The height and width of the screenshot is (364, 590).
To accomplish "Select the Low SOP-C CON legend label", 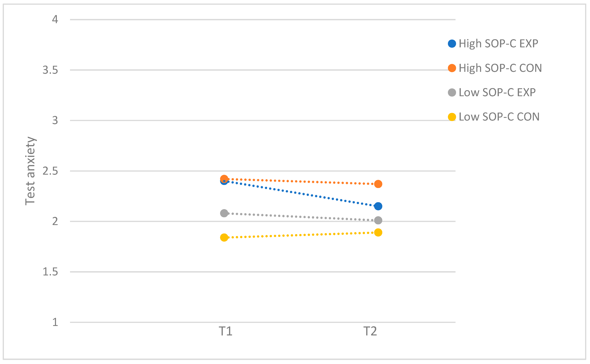I will 499,117.
